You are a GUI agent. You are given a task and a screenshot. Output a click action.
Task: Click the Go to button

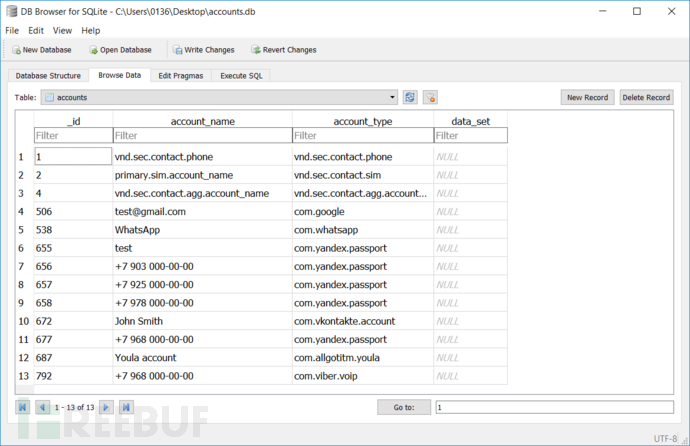[x=404, y=407]
